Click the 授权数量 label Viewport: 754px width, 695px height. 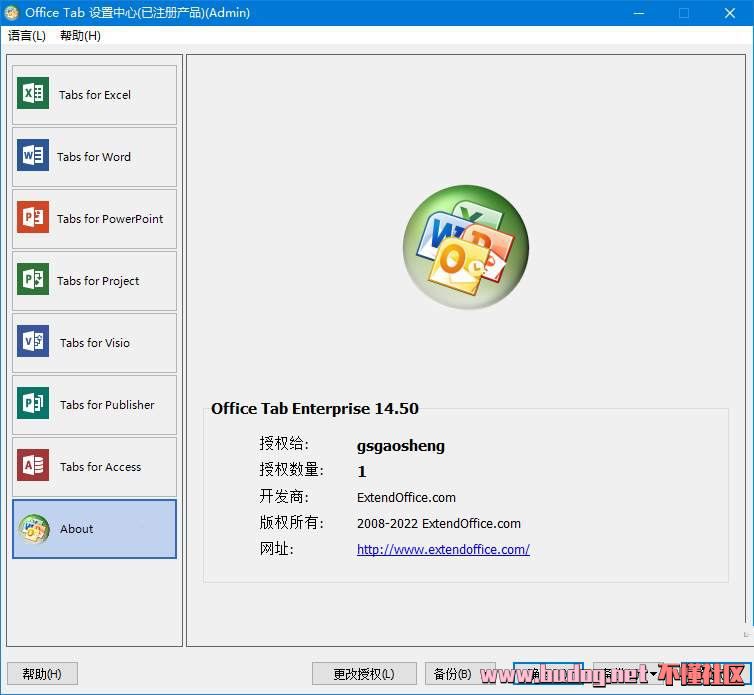(291, 469)
